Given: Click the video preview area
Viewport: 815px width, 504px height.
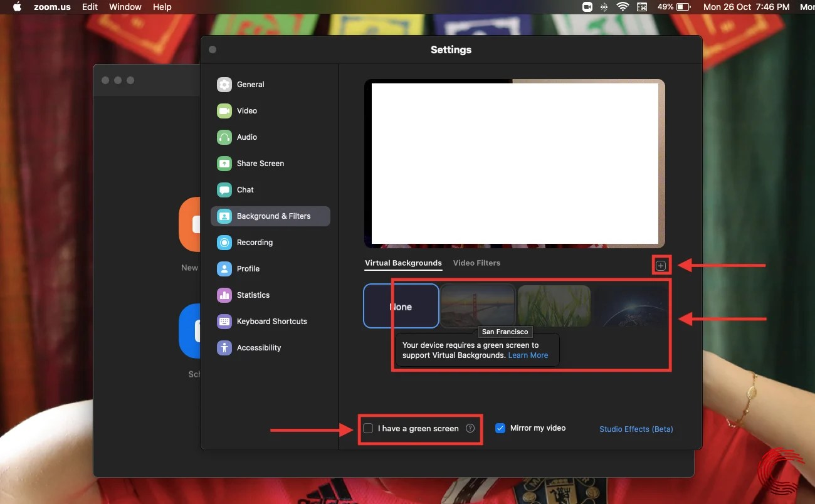Looking at the screenshot, I should click(x=515, y=163).
